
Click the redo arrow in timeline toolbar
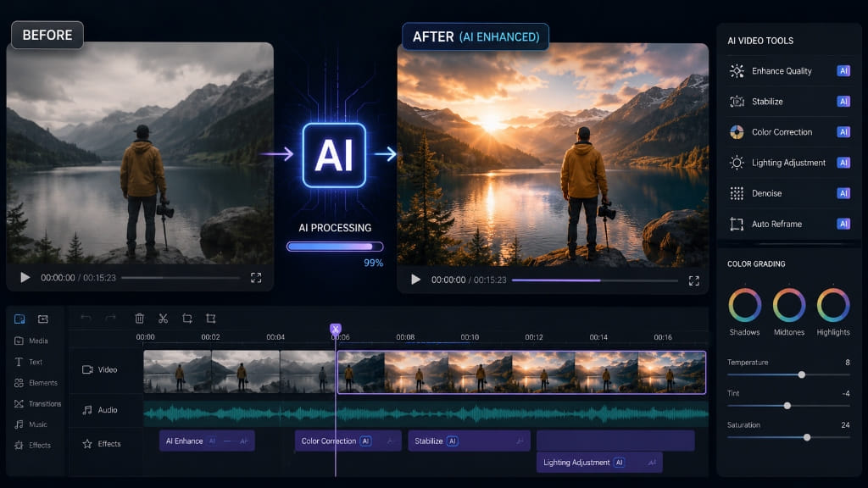click(111, 318)
